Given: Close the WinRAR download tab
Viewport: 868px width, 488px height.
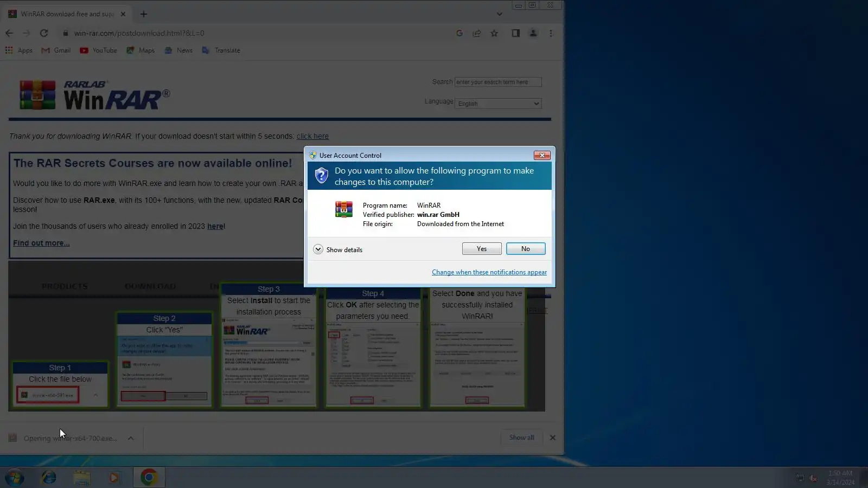Looking at the screenshot, I should (123, 14).
